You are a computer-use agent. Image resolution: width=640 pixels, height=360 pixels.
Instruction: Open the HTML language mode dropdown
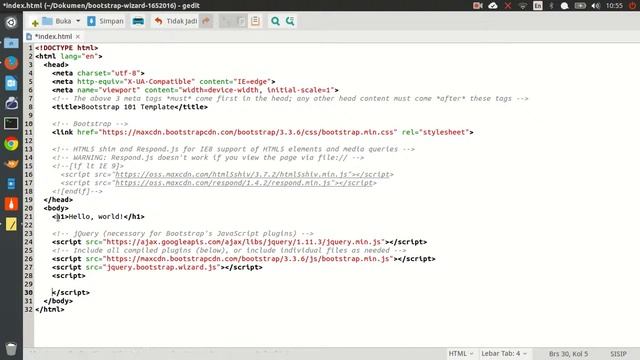click(461, 353)
